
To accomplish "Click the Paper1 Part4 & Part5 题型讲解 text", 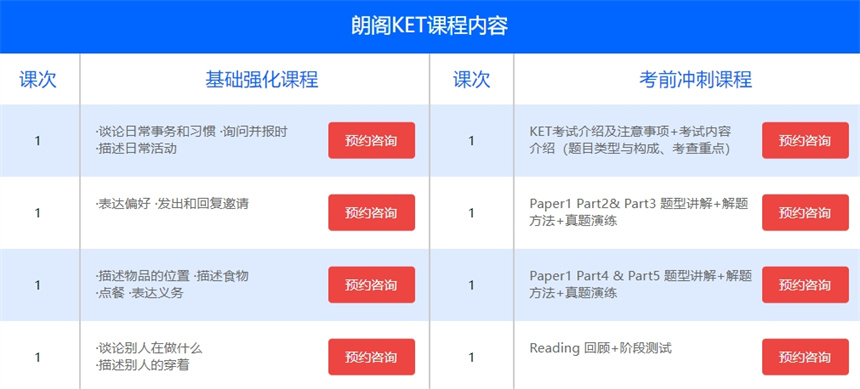I will pos(641,276).
